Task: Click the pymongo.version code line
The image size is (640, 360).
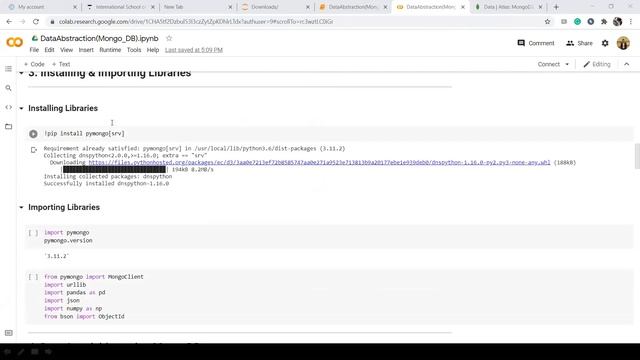Action: coord(68,240)
